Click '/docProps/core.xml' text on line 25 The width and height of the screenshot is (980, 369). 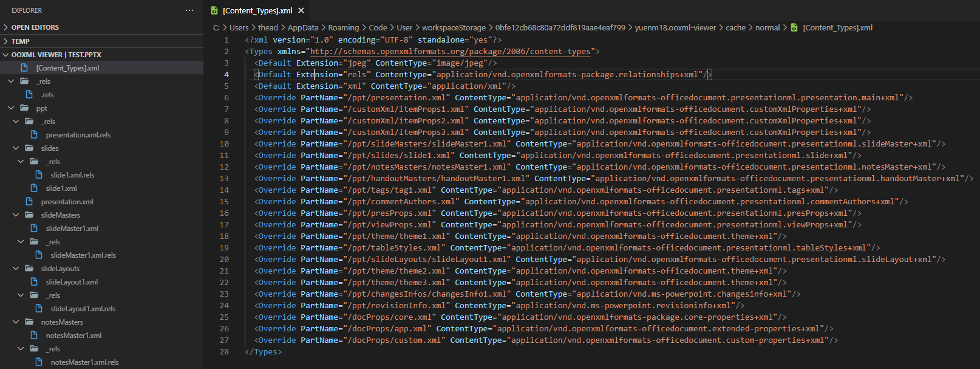389,317
